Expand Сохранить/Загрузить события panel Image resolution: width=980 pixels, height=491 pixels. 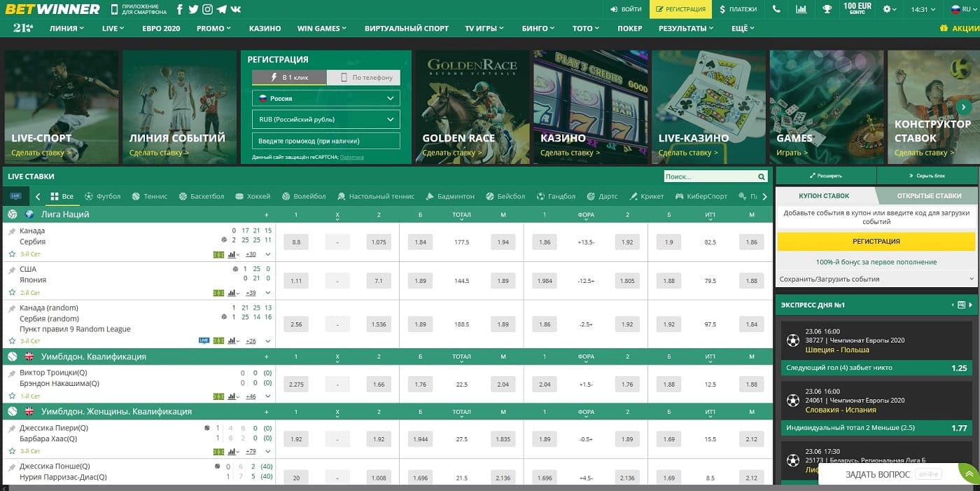pyautogui.click(x=876, y=279)
